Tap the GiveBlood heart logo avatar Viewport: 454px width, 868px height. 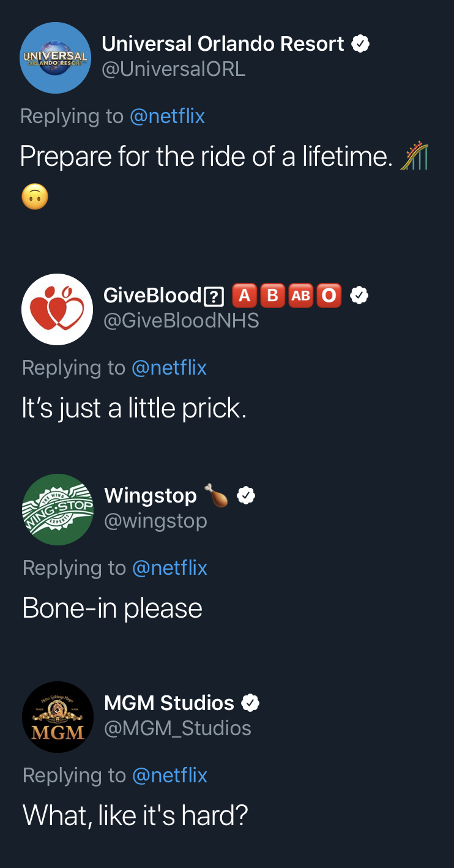pyautogui.click(x=58, y=309)
